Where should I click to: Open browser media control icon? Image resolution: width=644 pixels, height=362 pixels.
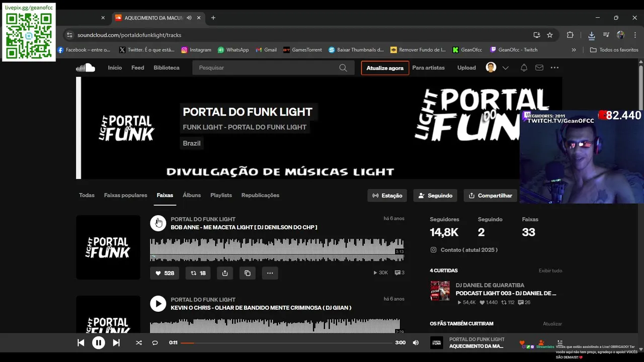point(606,35)
